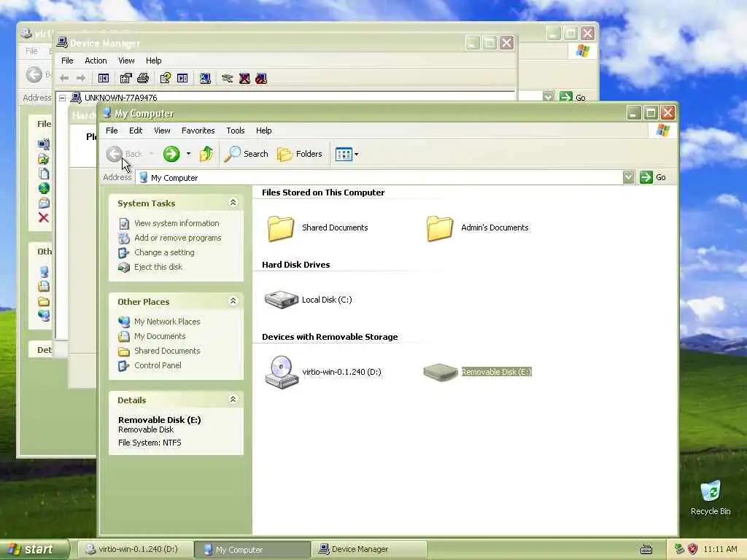Select the Shared Documents folder icon
Image resolution: width=747 pixels, height=560 pixels.
281,228
